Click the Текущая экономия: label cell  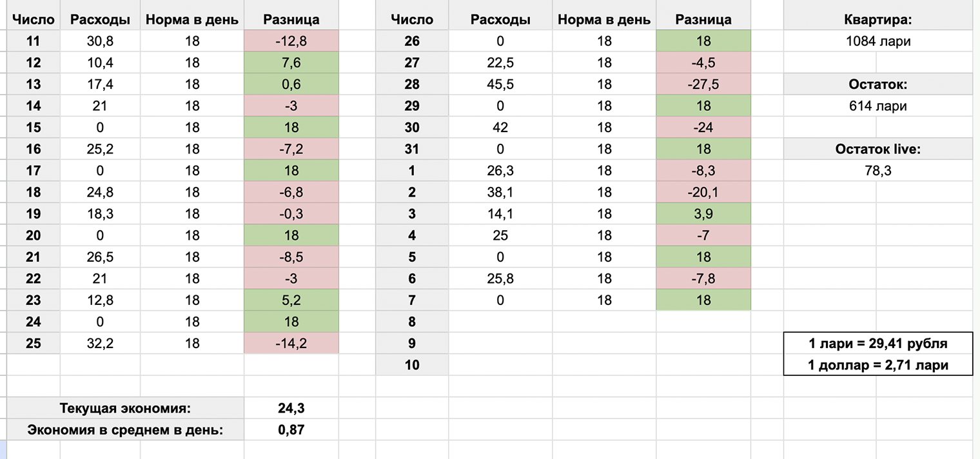[x=126, y=408]
